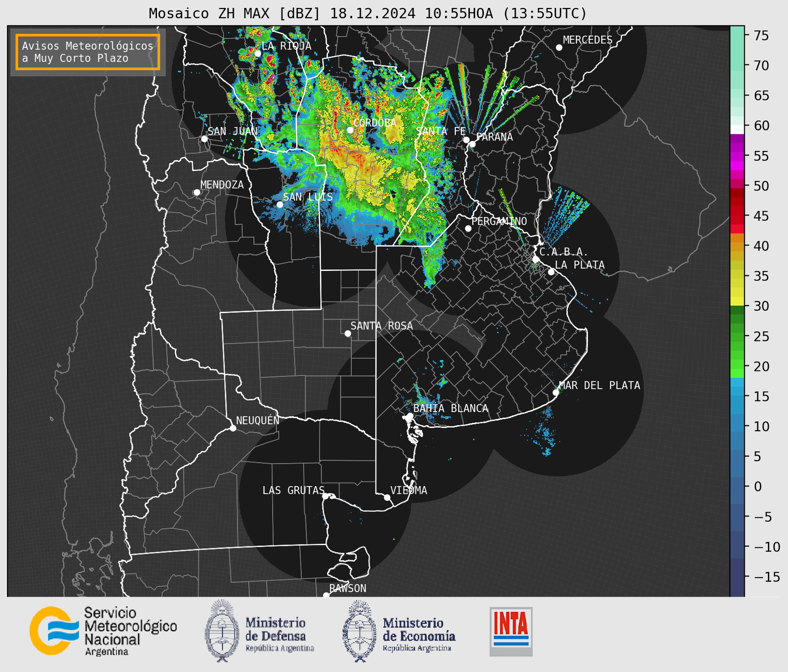The height and width of the screenshot is (672, 788).
Task: Click the −15 value on colorbar scale
Action: [767, 577]
